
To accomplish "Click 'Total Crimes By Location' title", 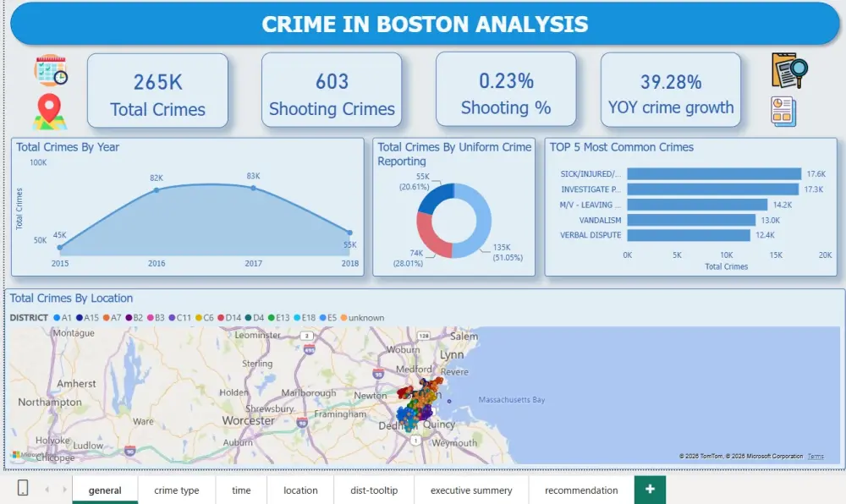I will pyautogui.click(x=71, y=299).
